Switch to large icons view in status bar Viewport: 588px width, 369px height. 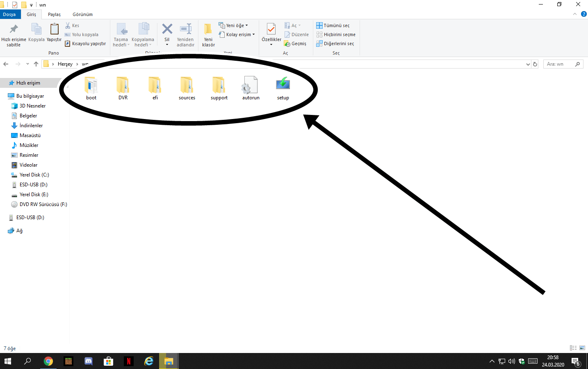coord(582,348)
